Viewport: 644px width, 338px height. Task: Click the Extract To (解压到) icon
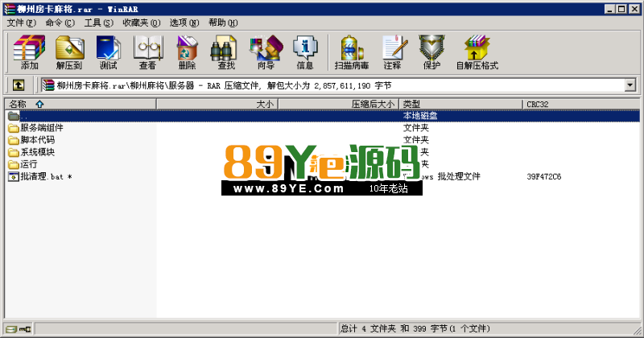pos(69,52)
